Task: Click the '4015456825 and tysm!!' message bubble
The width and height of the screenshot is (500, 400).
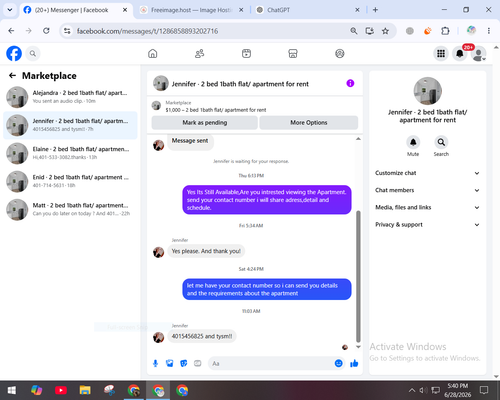Action: (202, 336)
